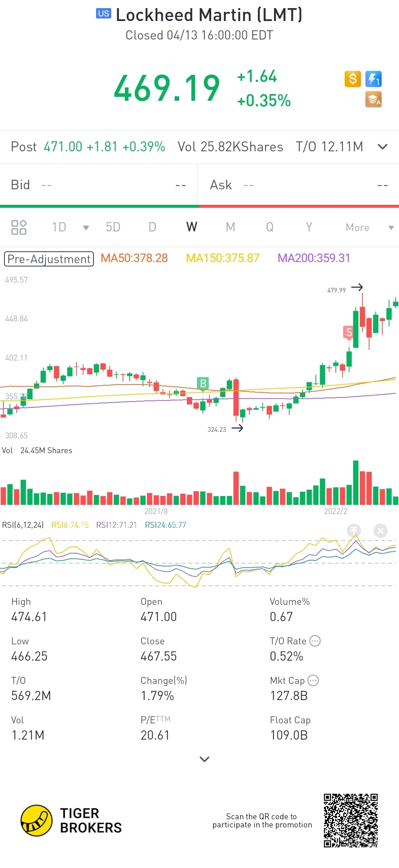The width and height of the screenshot is (399, 868).
Task: Tap the Change(%) 1.79% value
Action: pyautogui.click(x=157, y=696)
